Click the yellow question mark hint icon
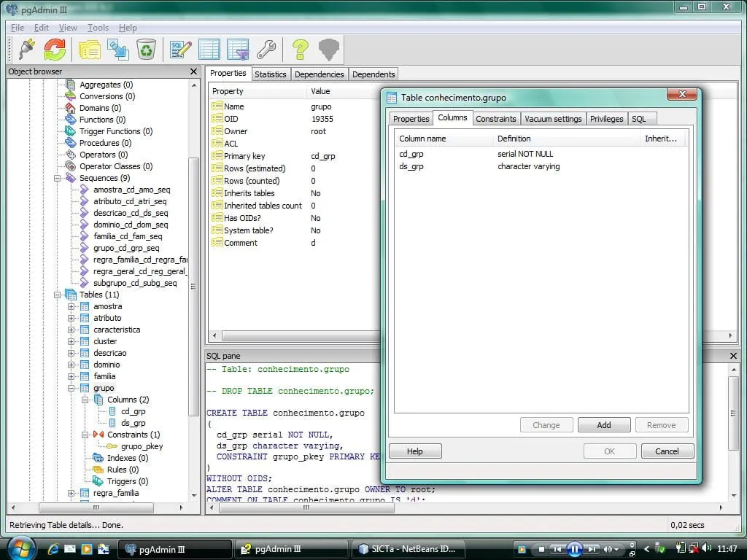Viewport: 747px width, 560px height. click(x=300, y=50)
